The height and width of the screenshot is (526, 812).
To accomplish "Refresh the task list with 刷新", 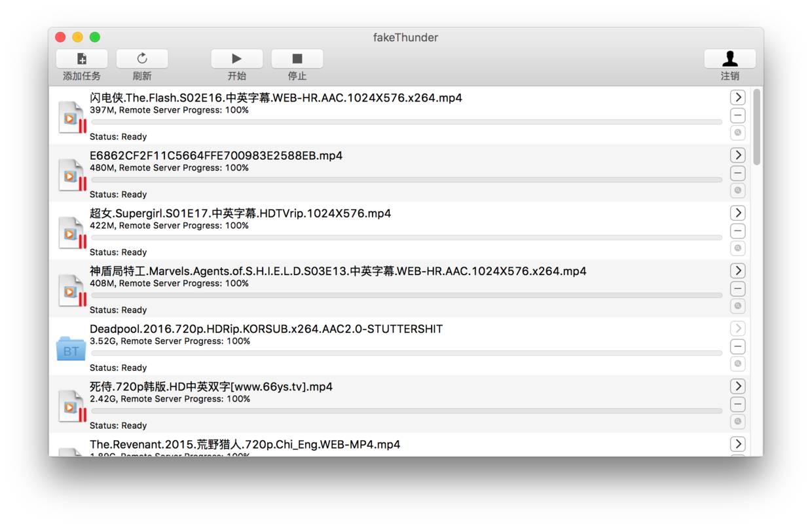I will 142,59.
